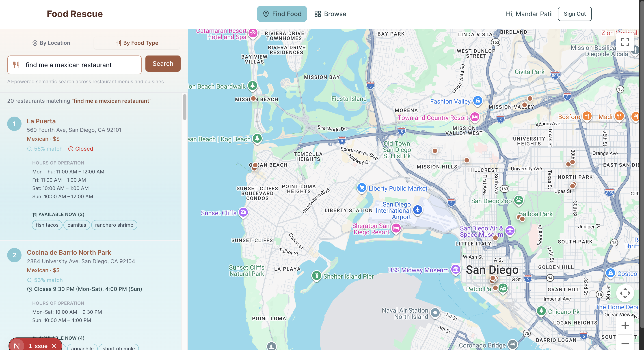Switch to By Food Type mode
The width and height of the screenshot is (644, 350).
click(x=137, y=43)
